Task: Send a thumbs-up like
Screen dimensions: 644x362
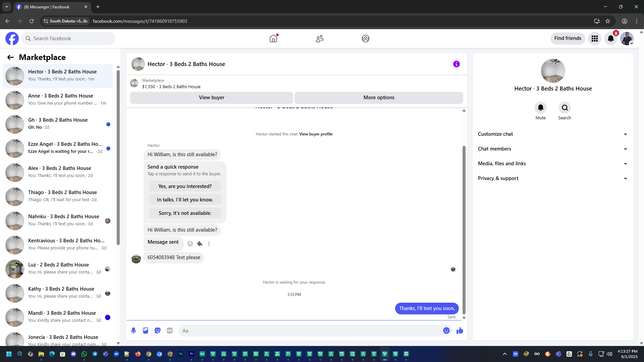Action: click(460, 330)
